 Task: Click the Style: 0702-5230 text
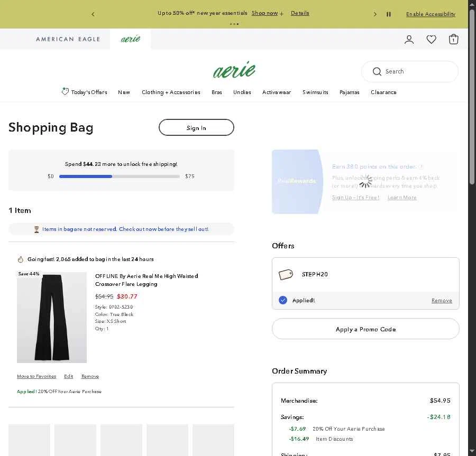[114, 307]
